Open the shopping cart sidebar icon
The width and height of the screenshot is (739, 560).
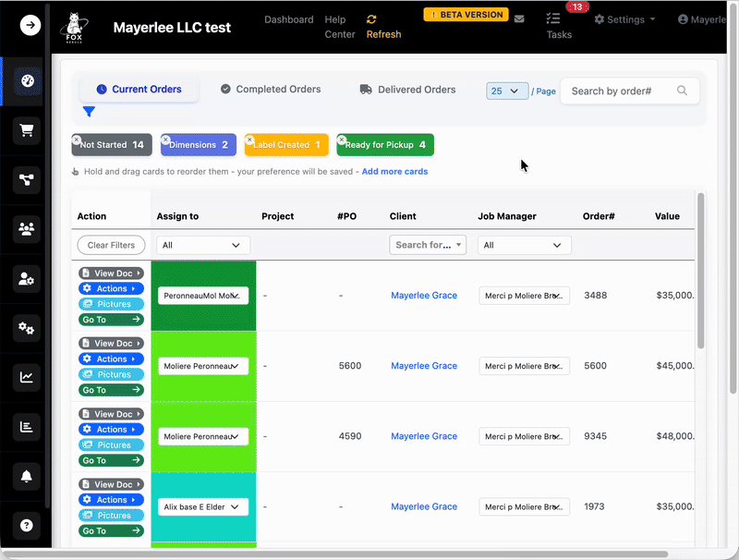click(27, 130)
